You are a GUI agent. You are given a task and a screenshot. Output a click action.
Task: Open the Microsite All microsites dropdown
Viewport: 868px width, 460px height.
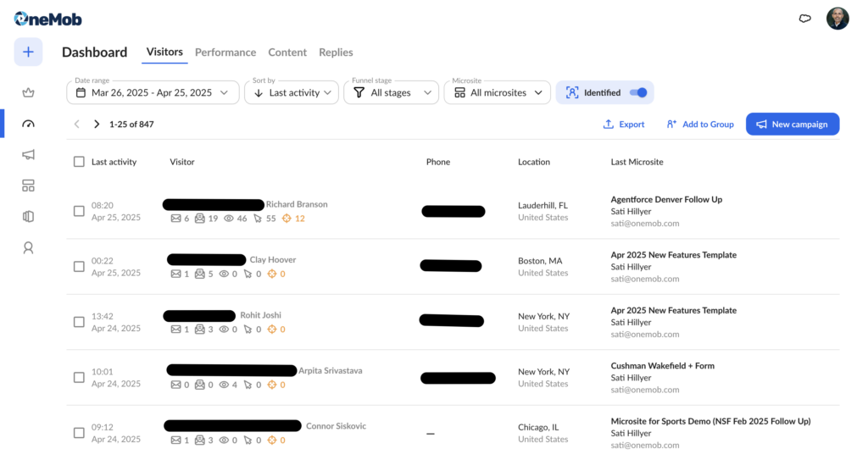click(497, 93)
